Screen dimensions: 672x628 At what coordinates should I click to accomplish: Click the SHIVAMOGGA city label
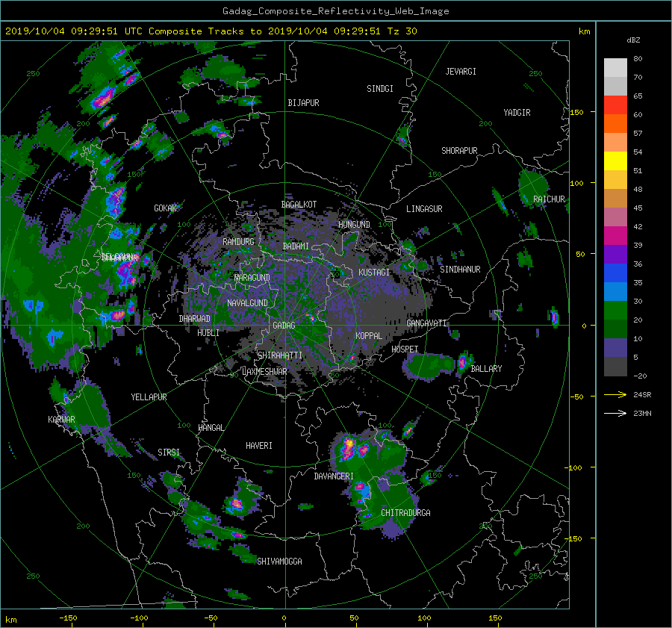tap(279, 561)
